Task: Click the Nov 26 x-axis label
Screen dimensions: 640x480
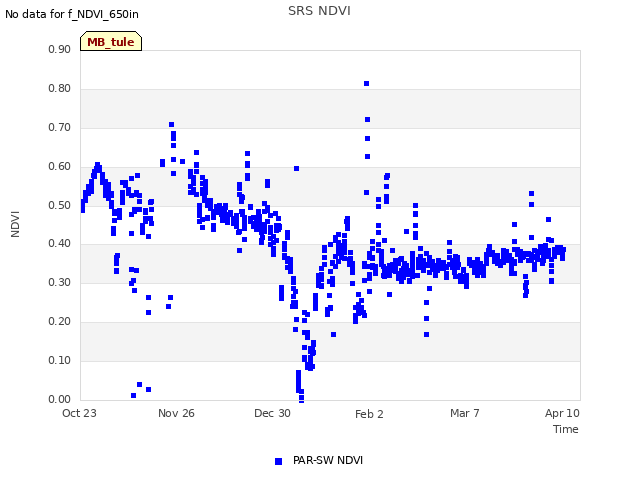Action: [176, 413]
